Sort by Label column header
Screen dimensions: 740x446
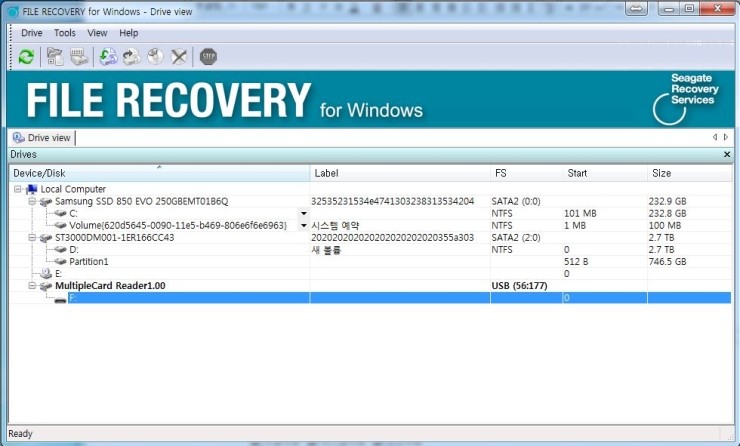[400, 173]
